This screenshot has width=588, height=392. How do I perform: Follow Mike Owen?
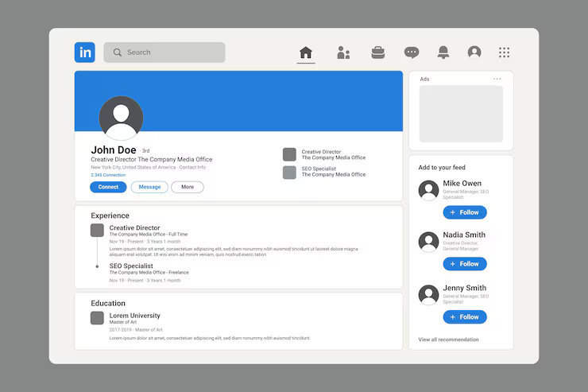pyautogui.click(x=465, y=212)
